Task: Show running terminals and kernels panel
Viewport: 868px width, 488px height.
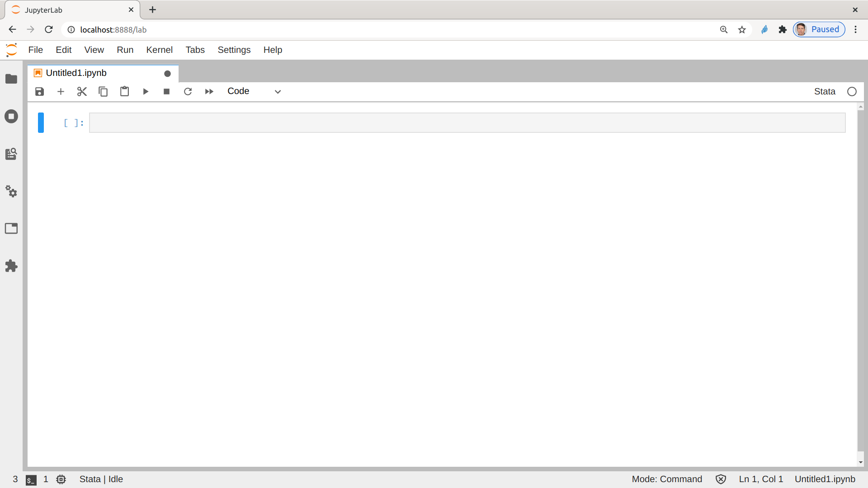Action: coord(11,117)
